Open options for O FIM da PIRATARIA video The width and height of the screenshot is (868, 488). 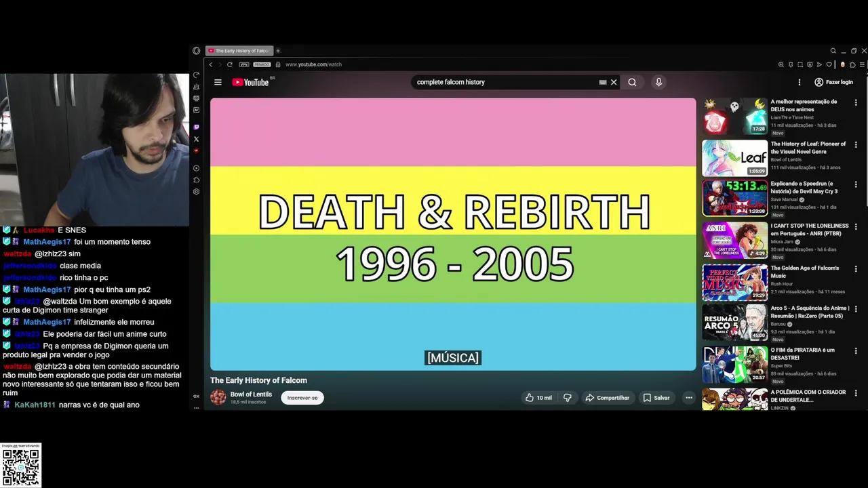click(x=856, y=351)
